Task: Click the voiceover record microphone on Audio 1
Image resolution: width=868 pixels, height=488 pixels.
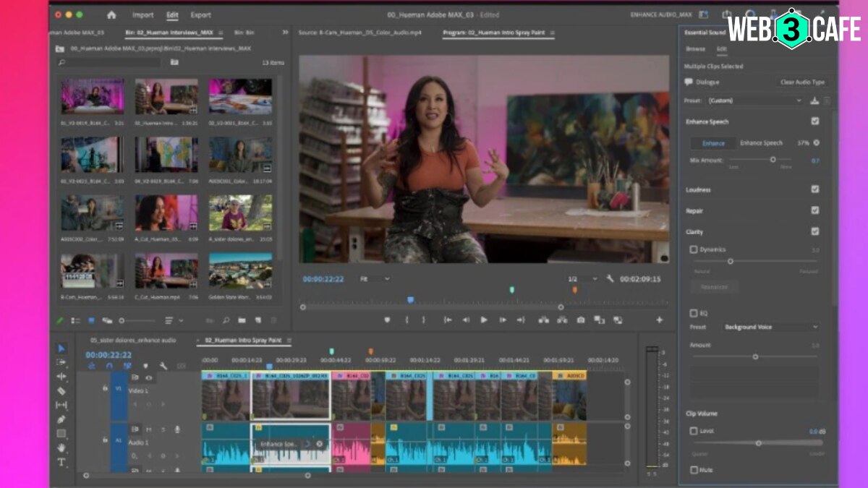Action: [x=177, y=429]
